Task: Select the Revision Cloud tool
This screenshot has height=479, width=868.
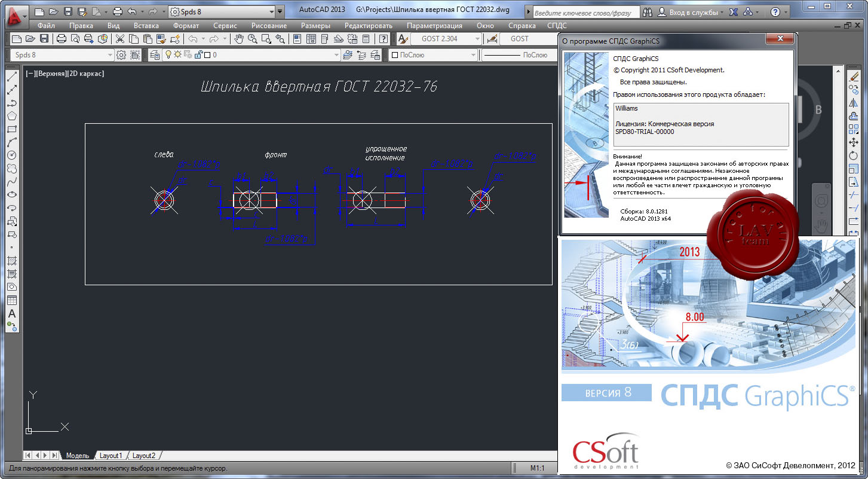Action: (x=11, y=169)
